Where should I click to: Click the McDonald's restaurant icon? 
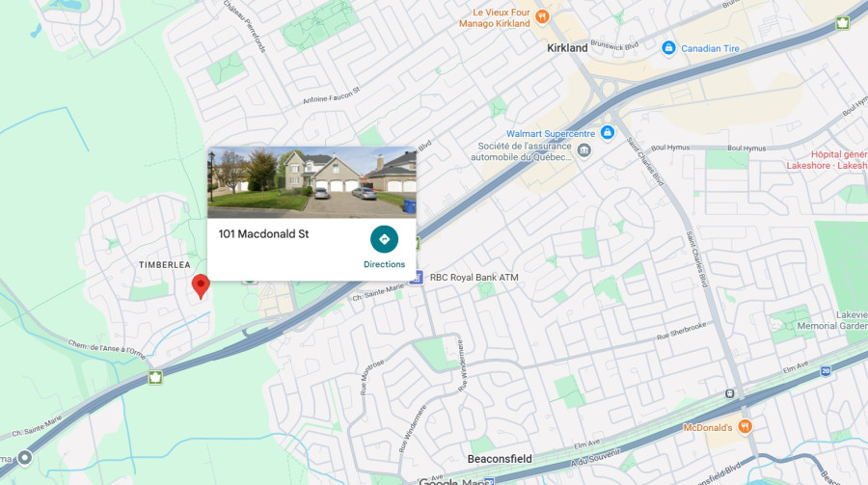click(746, 427)
